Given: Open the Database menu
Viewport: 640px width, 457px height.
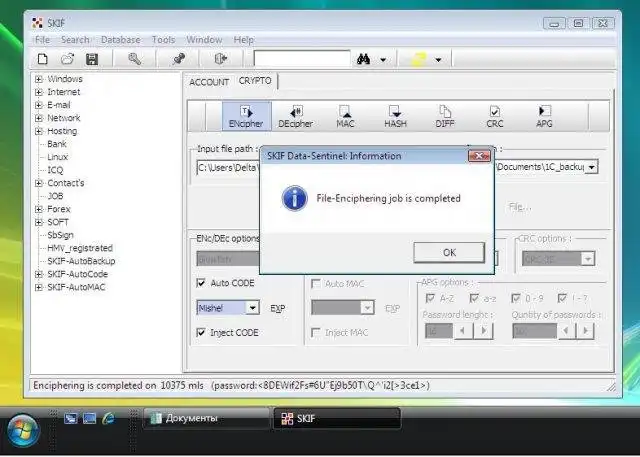Looking at the screenshot, I should 120,40.
